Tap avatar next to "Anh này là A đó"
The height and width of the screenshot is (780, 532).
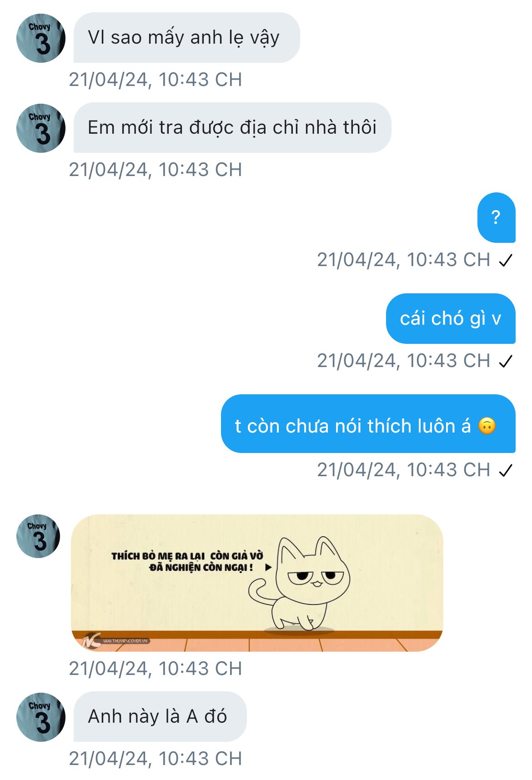41,717
